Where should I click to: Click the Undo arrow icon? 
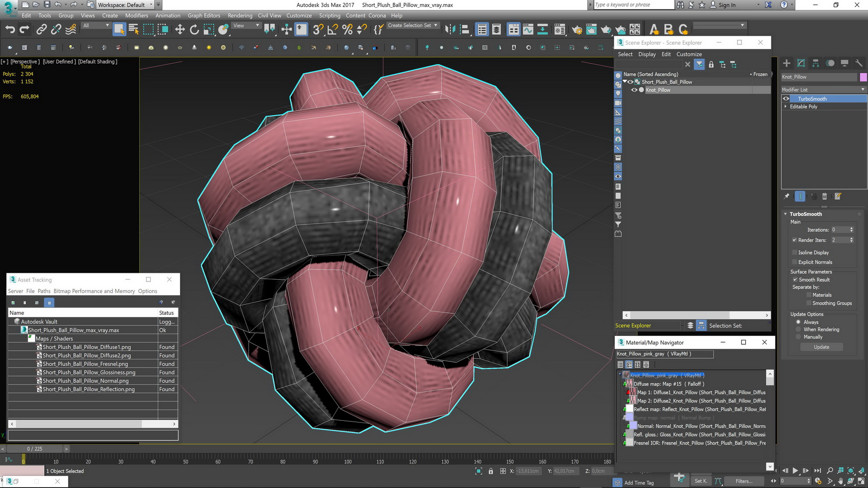pos(10,30)
